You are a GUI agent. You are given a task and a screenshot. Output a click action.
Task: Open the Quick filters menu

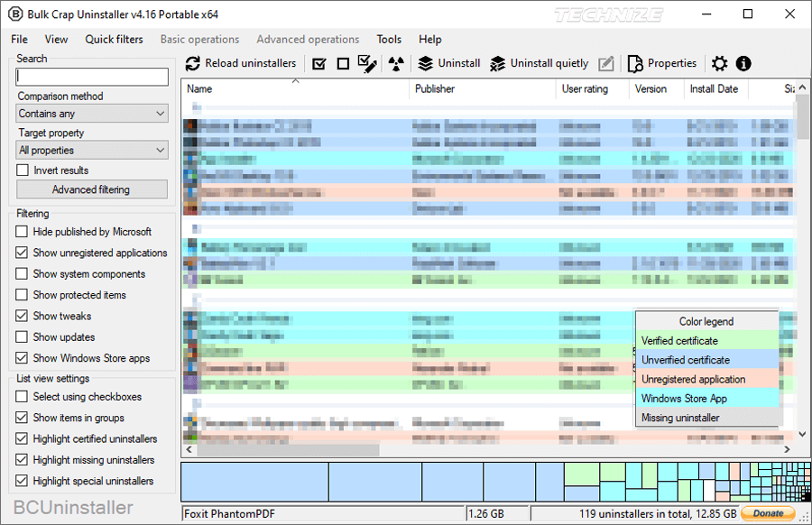tap(114, 40)
